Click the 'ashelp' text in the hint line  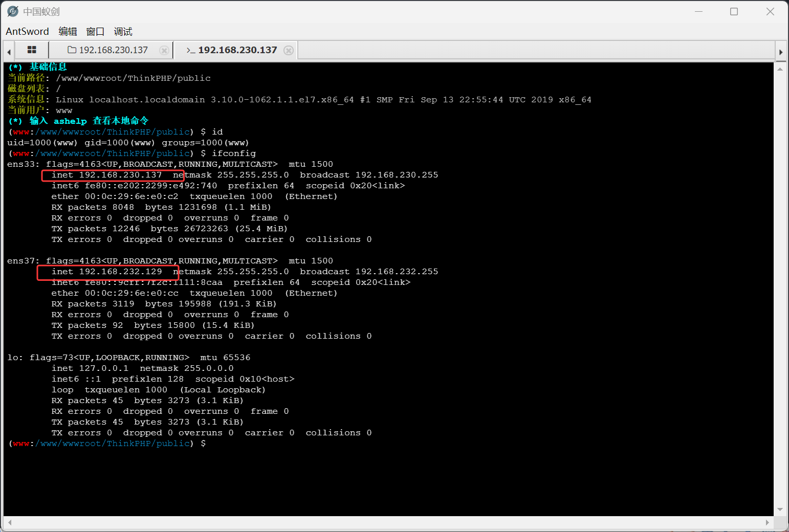(x=70, y=121)
